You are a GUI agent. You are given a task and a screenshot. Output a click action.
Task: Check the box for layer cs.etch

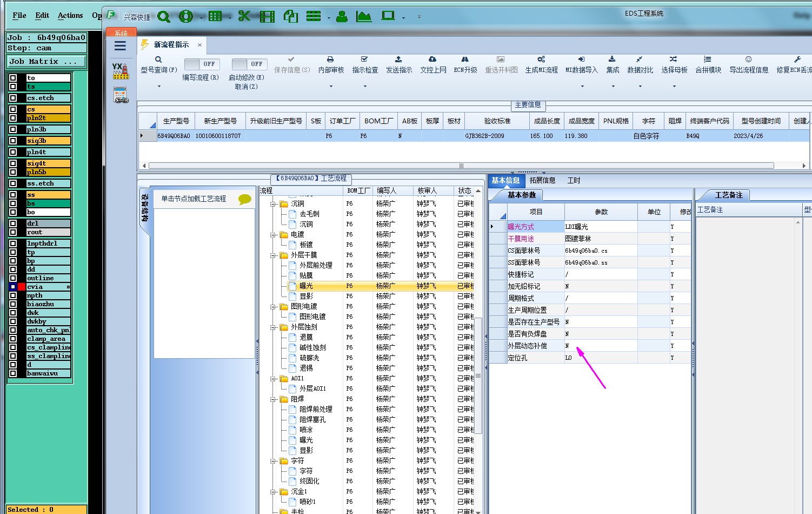tap(13, 98)
